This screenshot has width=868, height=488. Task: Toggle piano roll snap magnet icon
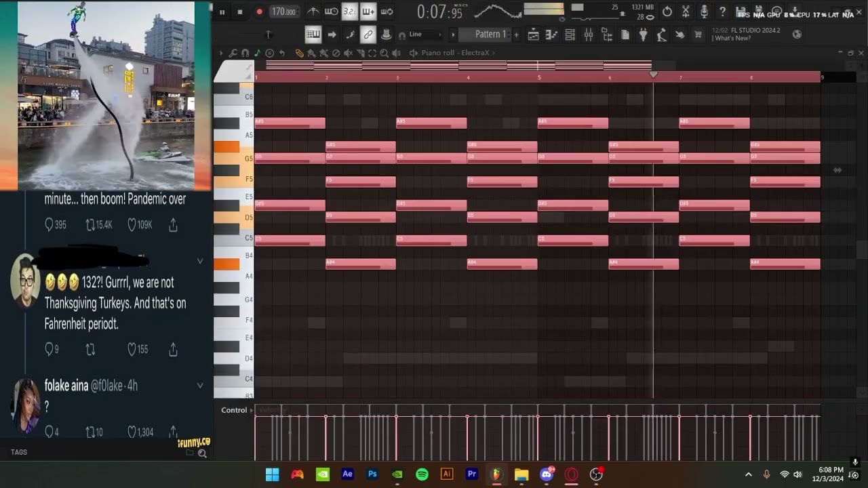tap(245, 53)
